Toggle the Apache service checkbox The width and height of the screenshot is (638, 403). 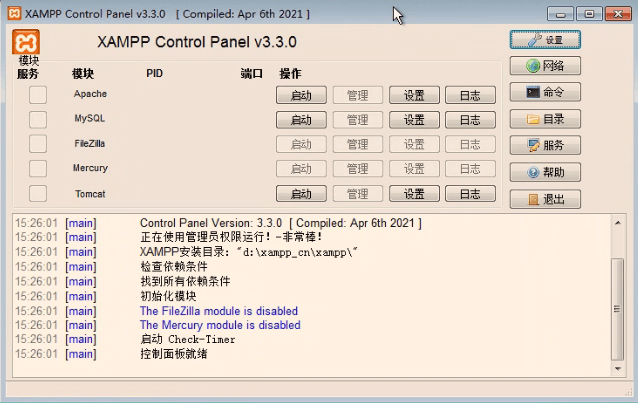(38, 95)
